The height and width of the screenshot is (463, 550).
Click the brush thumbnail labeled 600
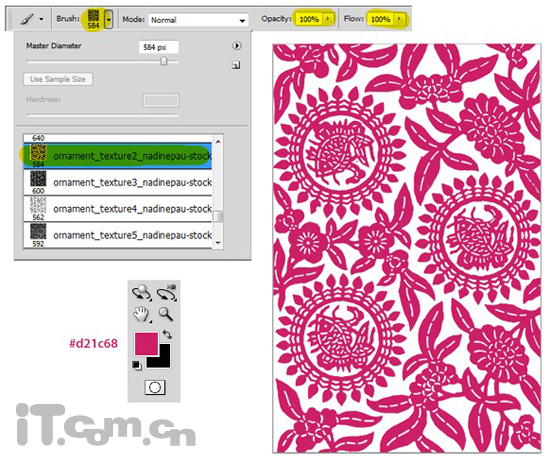[38, 180]
